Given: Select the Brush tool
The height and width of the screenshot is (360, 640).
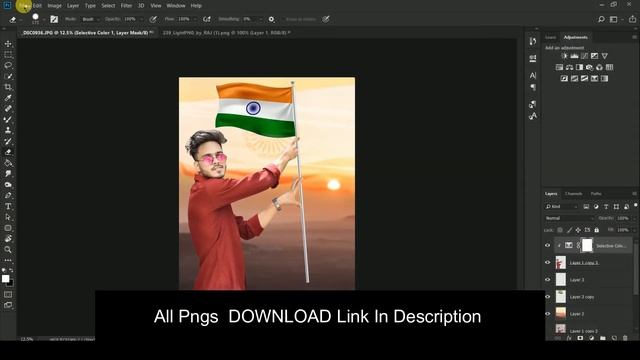Looking at the screenshot, I should tap(8, 120).
